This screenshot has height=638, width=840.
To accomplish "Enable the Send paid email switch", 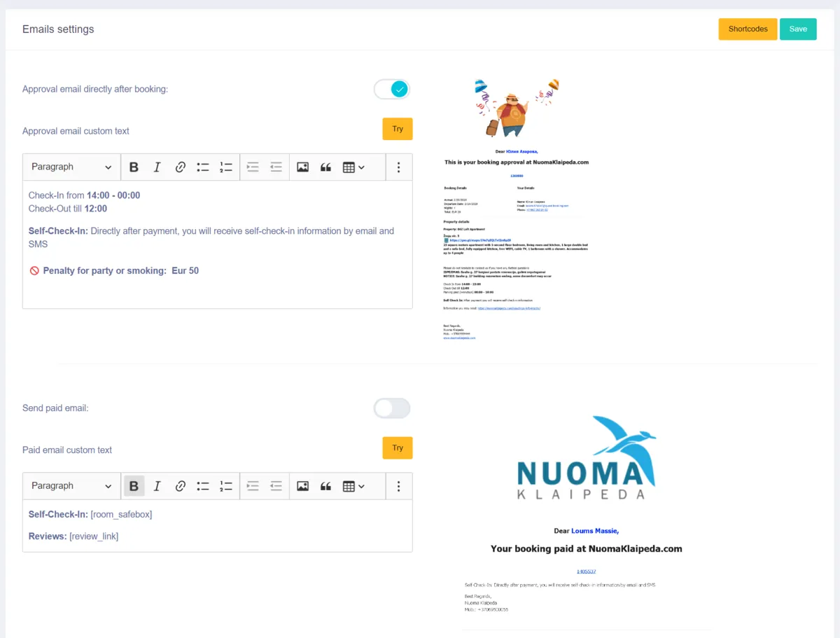I will point(392,408).
